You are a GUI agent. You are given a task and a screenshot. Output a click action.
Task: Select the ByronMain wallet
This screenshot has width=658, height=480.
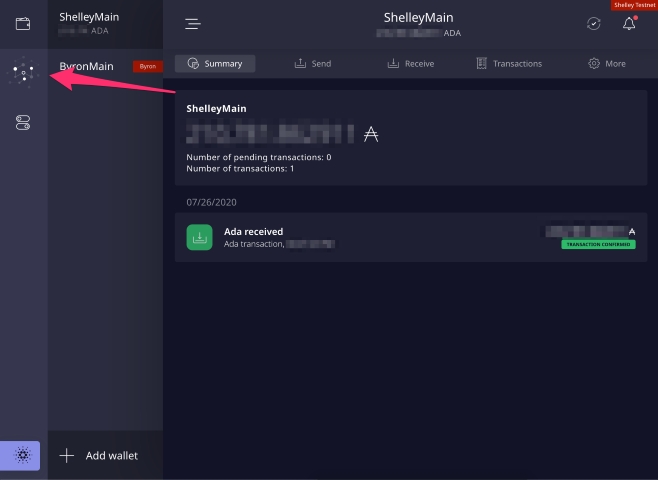pyautogui.click(x=86, y=66)
